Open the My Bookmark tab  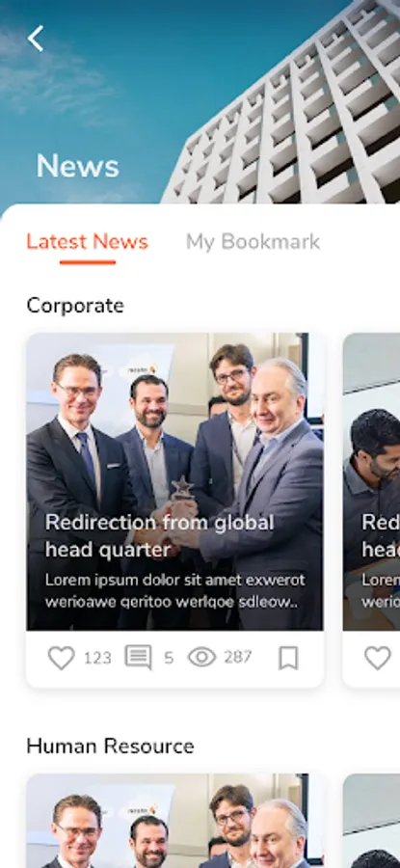point(253,242)
